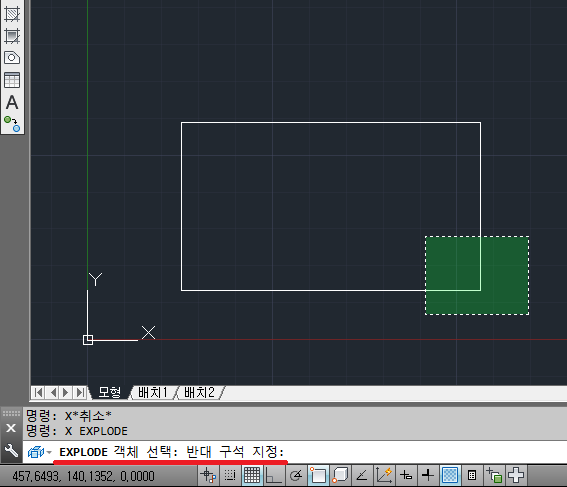The height and width of the screenshot is (487, 567).
Task: Click the coordinate readout 457.6493, 140.1352
Action: 83,476
